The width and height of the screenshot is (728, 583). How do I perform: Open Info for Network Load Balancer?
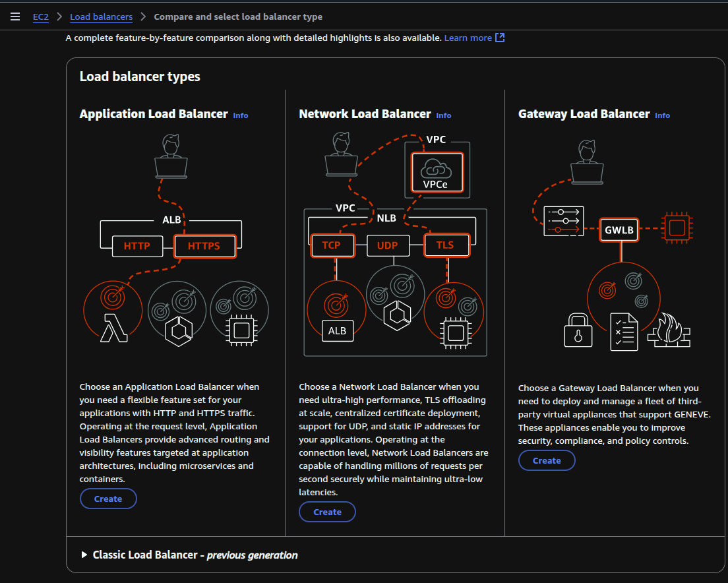coord(443,115)
